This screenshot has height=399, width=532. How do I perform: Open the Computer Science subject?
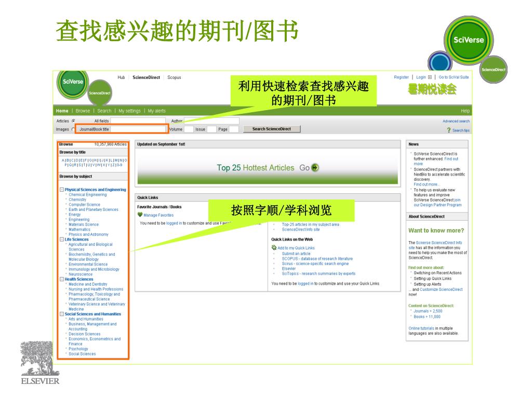pyautogui.click(x=84, y=205)
